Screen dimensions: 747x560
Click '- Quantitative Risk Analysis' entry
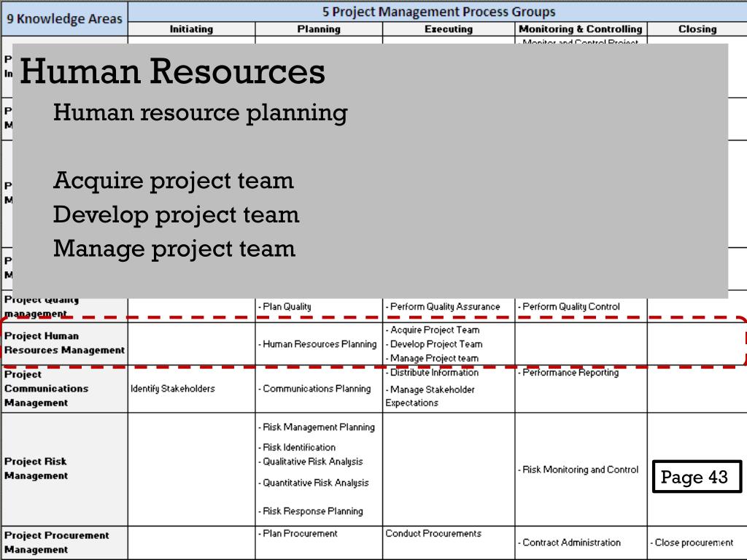coord(313,483)
